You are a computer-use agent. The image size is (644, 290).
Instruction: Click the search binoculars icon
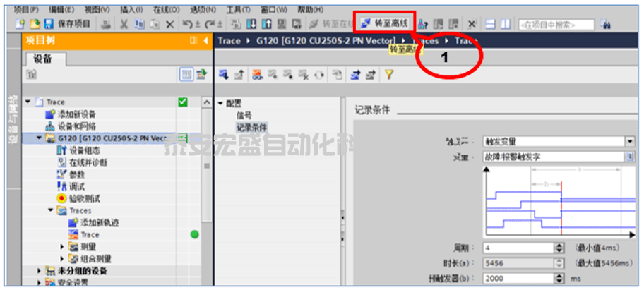pyautogui.click(x=606, y=24)
